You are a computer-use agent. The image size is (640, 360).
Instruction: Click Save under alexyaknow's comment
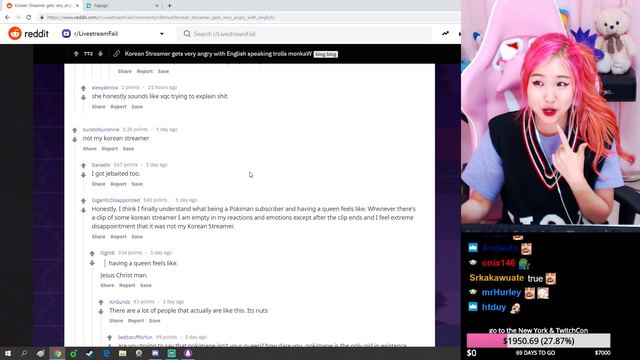(137, 107)
